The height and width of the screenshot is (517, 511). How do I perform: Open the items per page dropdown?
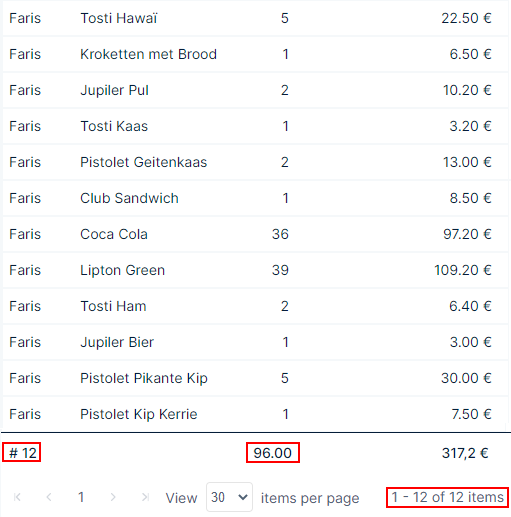[229, 497]
